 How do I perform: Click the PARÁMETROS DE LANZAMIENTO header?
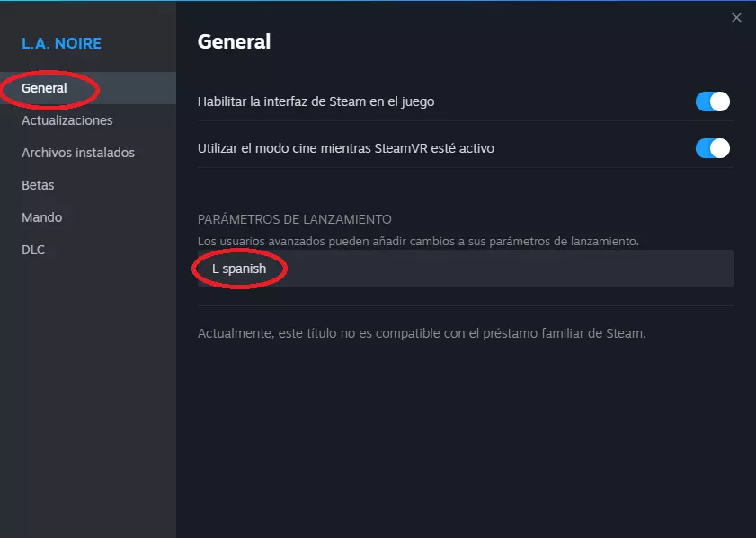click(294, 219)
